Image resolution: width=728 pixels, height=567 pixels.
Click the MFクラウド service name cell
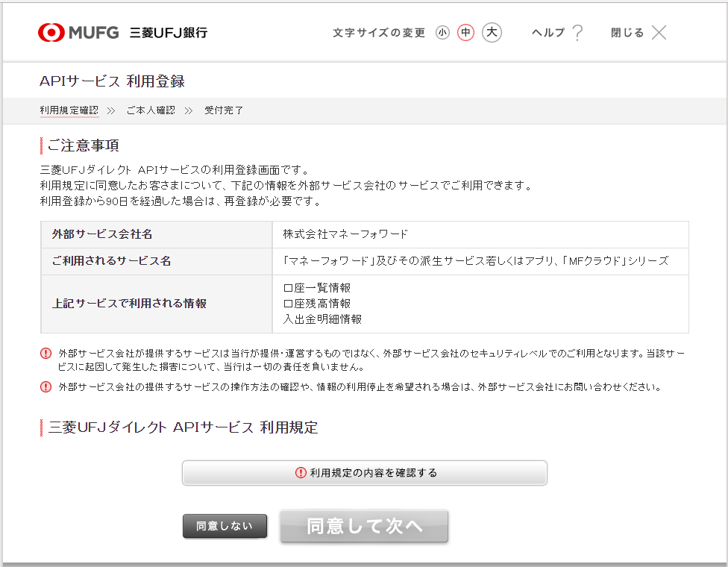pyautogui.click(x=480, y=261)
